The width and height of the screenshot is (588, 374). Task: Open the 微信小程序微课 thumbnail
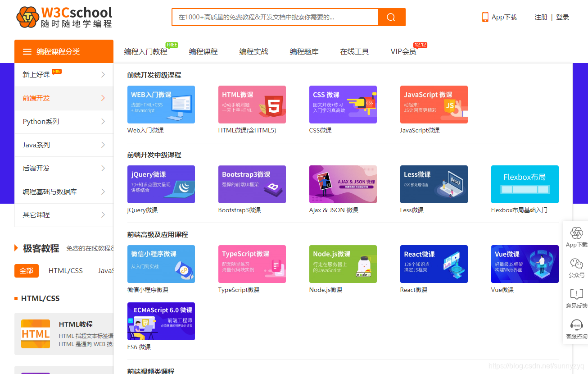161,264
